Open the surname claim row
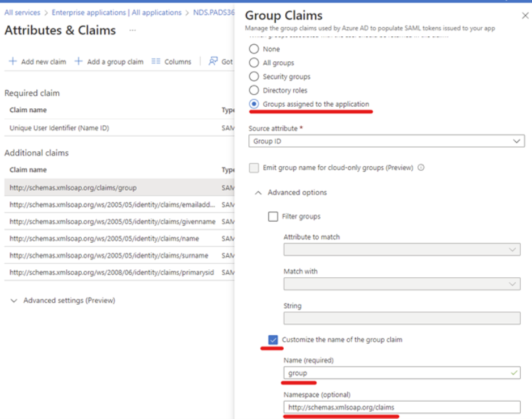Screen dimensions: 532x419 click(x=119, y=255)
